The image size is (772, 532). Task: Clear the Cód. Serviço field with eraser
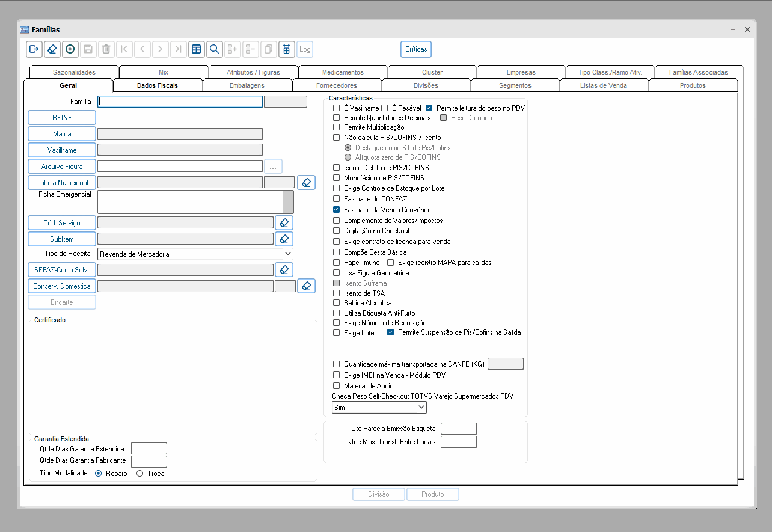coord(284,223)
